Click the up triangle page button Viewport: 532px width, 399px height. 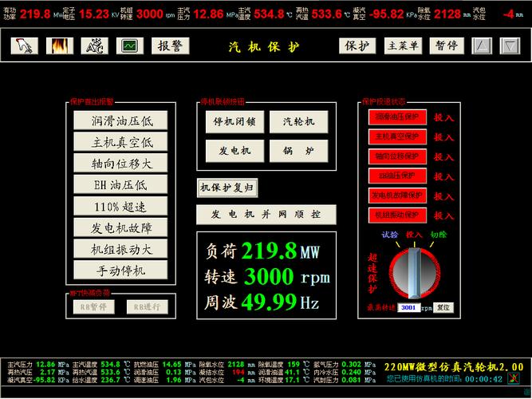click(482, 46)
